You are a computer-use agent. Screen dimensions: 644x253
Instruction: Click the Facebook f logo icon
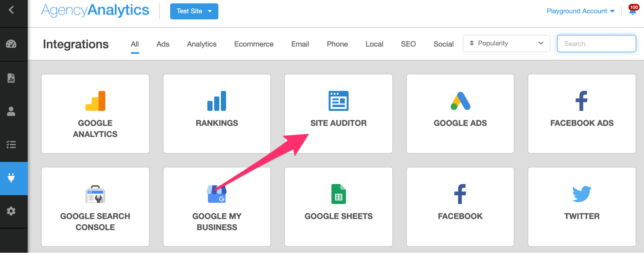(460, 194)
